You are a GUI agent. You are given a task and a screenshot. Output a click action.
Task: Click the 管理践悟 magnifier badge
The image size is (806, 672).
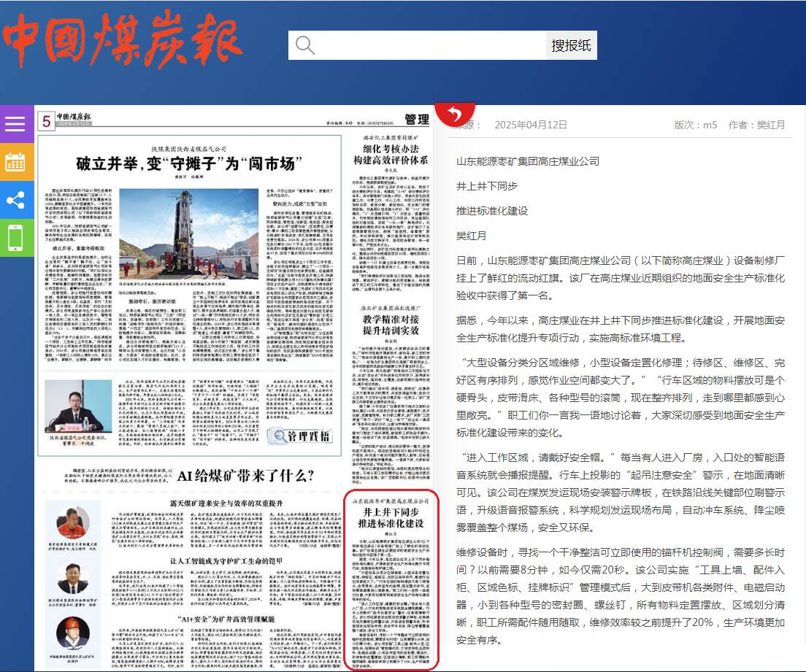click(x=300, y=436)
